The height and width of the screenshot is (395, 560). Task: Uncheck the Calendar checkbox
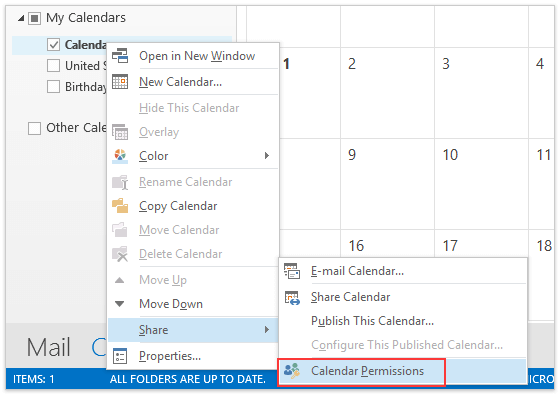[x=53, y=45]
